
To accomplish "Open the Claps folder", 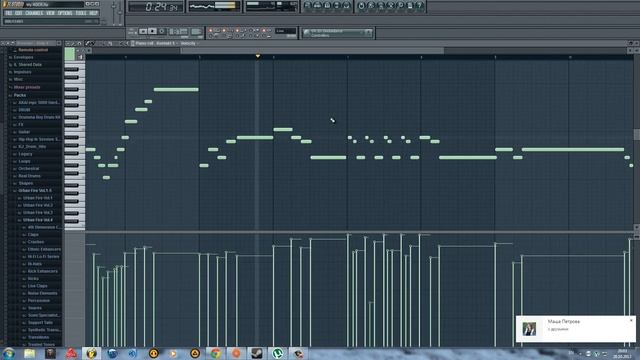I will click(x=33, y=235).
